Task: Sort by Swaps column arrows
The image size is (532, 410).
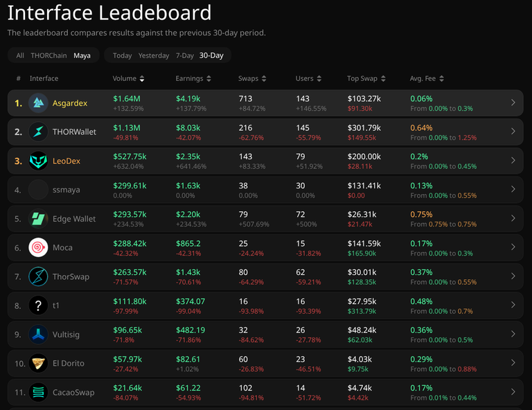Action: point(264,79)
